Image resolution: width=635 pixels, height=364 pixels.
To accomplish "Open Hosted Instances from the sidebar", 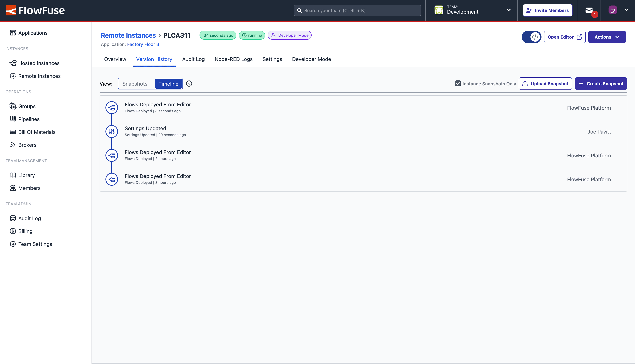I will [39, 63].
